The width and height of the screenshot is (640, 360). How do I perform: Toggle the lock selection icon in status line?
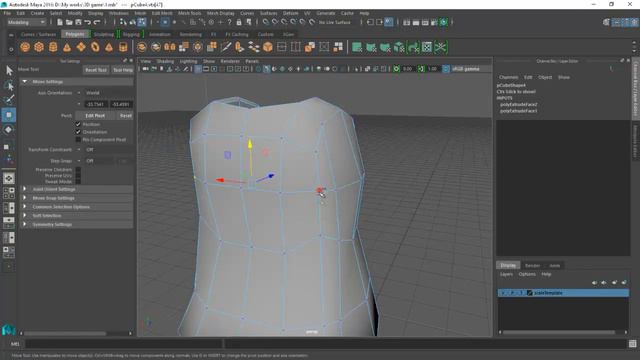click(x=239, y=22)
